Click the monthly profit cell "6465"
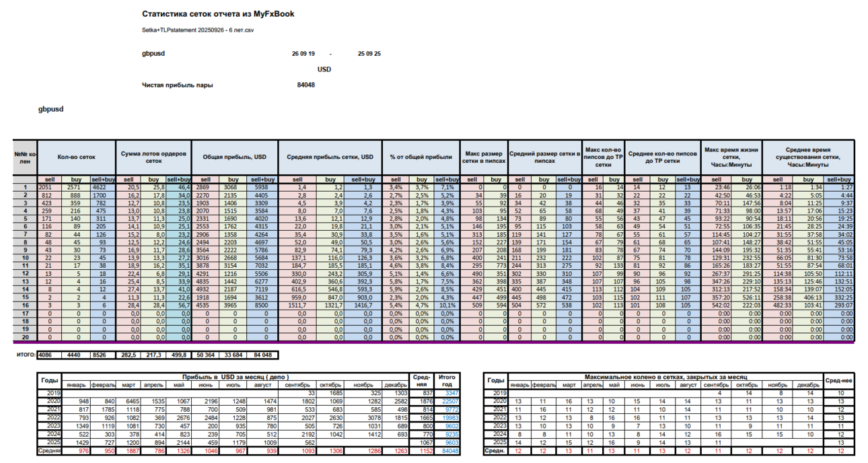Screen dimensions: 868x463 coord(129,400)
